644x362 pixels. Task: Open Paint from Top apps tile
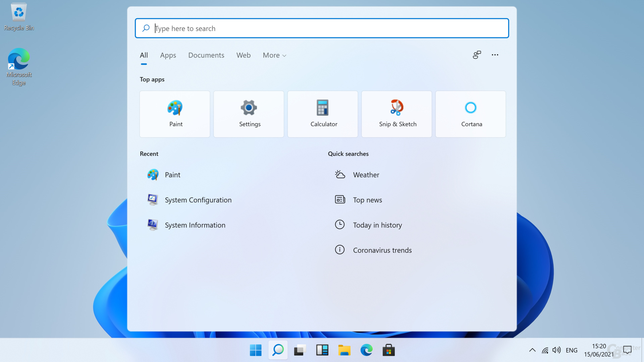click(x=175, y=114)
